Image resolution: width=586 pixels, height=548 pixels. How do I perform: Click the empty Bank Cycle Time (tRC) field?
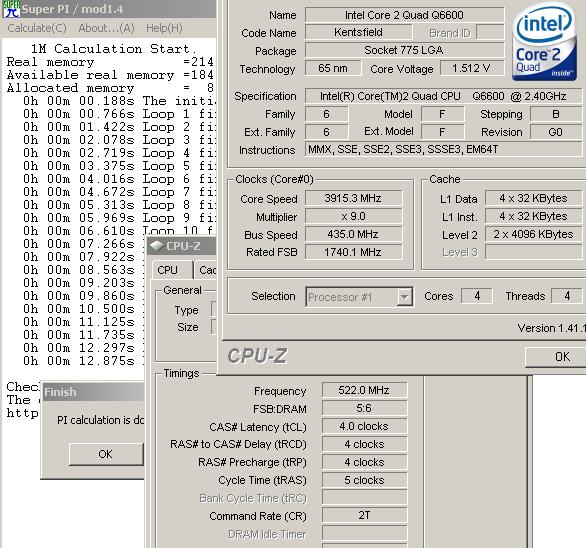[x=364, y=498]
